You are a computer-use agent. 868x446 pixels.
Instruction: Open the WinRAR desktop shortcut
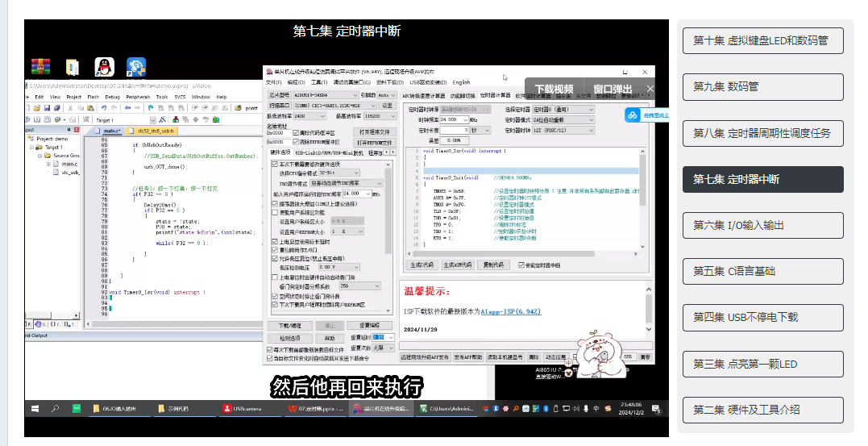coord(40,67)
